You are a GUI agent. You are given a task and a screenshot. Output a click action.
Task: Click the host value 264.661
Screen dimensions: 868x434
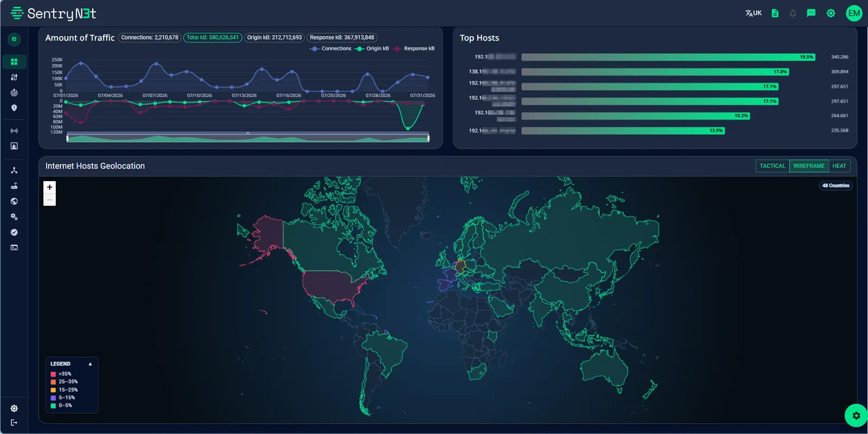pos(839,116)
